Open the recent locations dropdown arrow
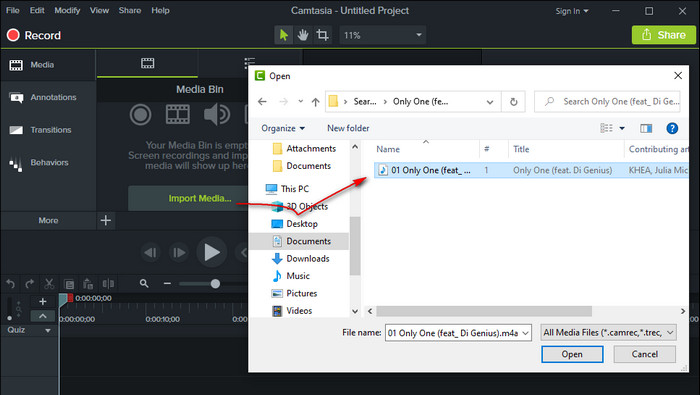700x395 pixels. (x=300, y=101)
